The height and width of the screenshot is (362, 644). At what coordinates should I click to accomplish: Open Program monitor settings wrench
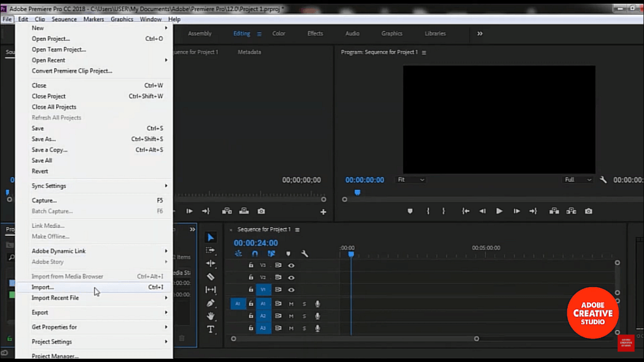(x=603, y=180)
